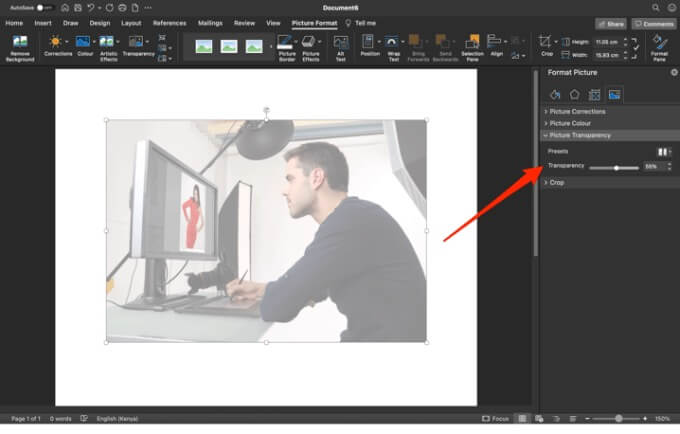Viewport: 680px width, 434px height.
Task: Click the Undo arrow icon
Action: coord(91,8)
